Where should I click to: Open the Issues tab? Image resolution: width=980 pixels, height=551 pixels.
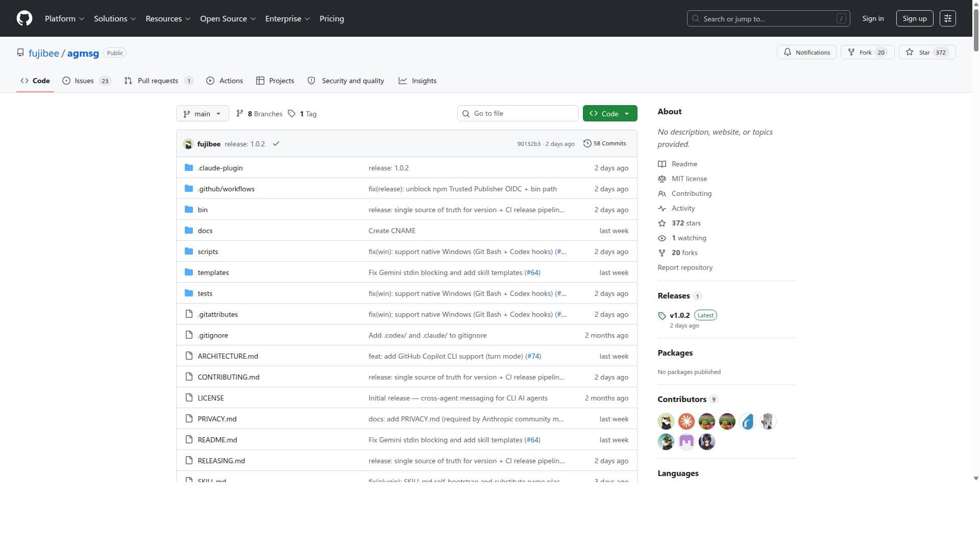click(x=87, y=81)
